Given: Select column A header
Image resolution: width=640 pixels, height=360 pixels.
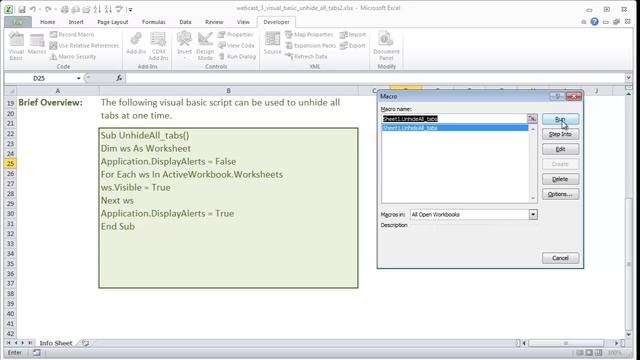Looking at the screenshot, I should pyautogui.click(x=58, y=91).
